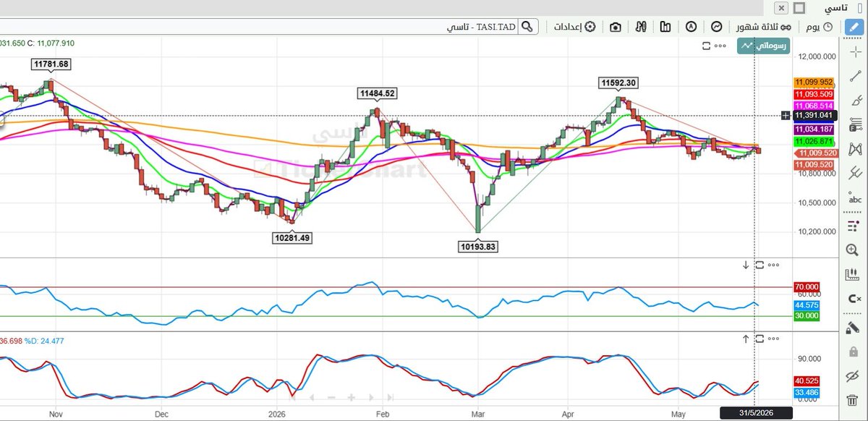Click the RSI 70.000 overbought level tag
868x421 pixels.
coord(807,286)
